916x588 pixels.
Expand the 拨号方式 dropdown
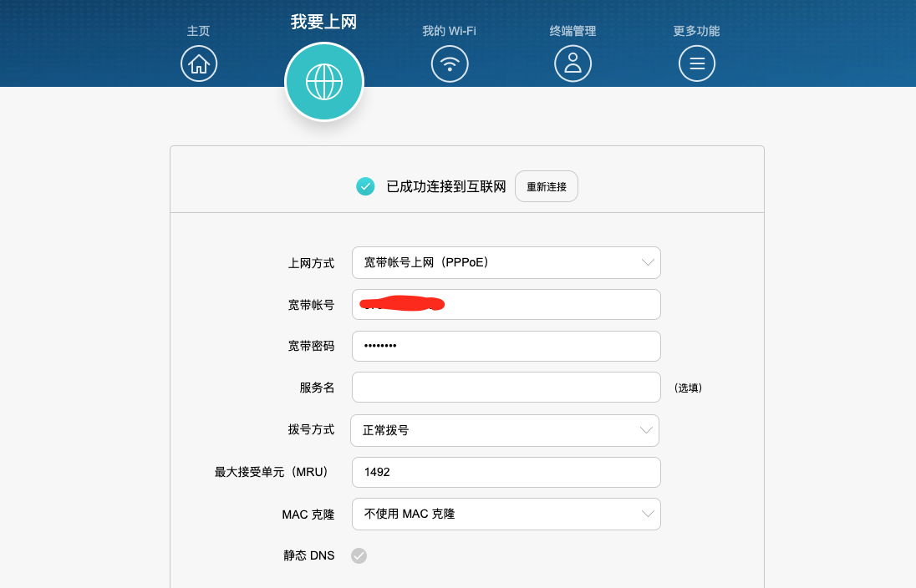pyautogui.click(x=506, y=430)
